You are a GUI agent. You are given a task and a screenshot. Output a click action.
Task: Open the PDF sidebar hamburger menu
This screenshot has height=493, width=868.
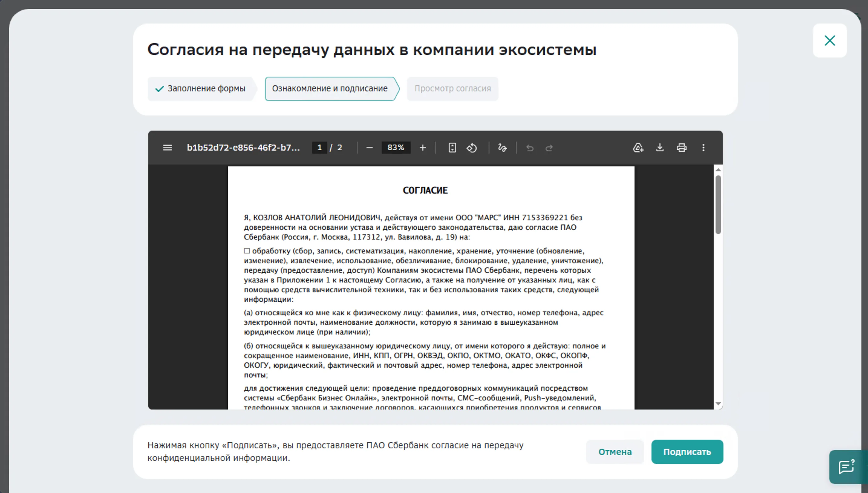pyautogui.click(x=167, y=148)
